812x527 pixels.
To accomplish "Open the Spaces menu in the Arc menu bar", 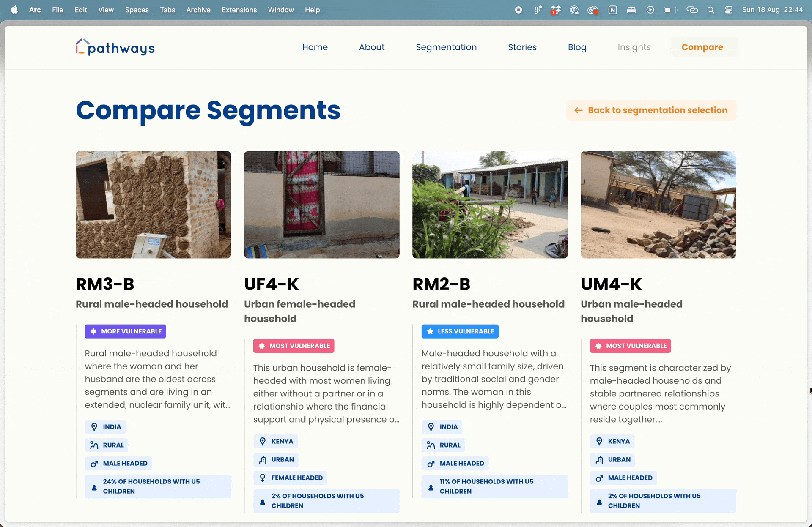I will pos(137,10).
